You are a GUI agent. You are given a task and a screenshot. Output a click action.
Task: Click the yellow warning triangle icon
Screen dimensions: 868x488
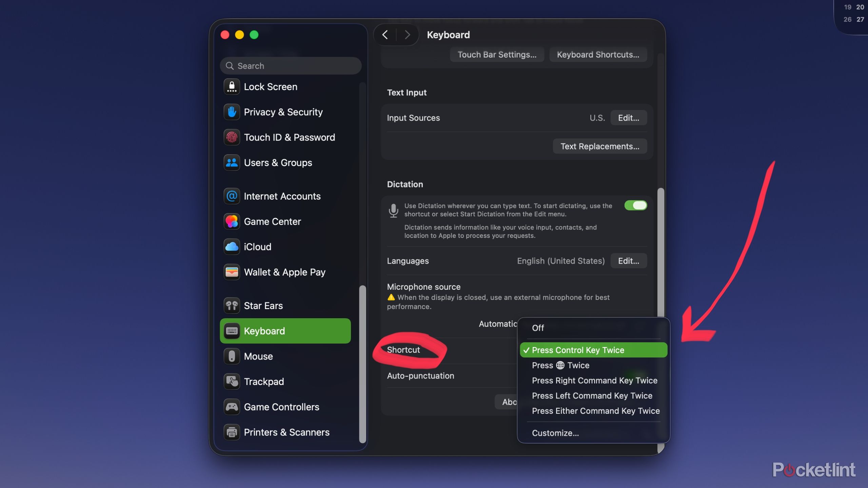pyautogui.click(x=391, y=298)
